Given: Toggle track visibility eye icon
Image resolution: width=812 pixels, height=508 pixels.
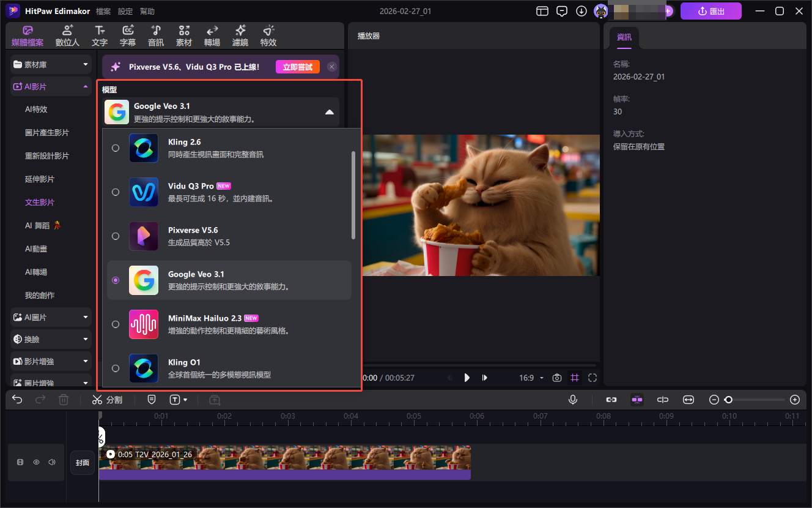Looking at the screenshot, I should point(36,463).
